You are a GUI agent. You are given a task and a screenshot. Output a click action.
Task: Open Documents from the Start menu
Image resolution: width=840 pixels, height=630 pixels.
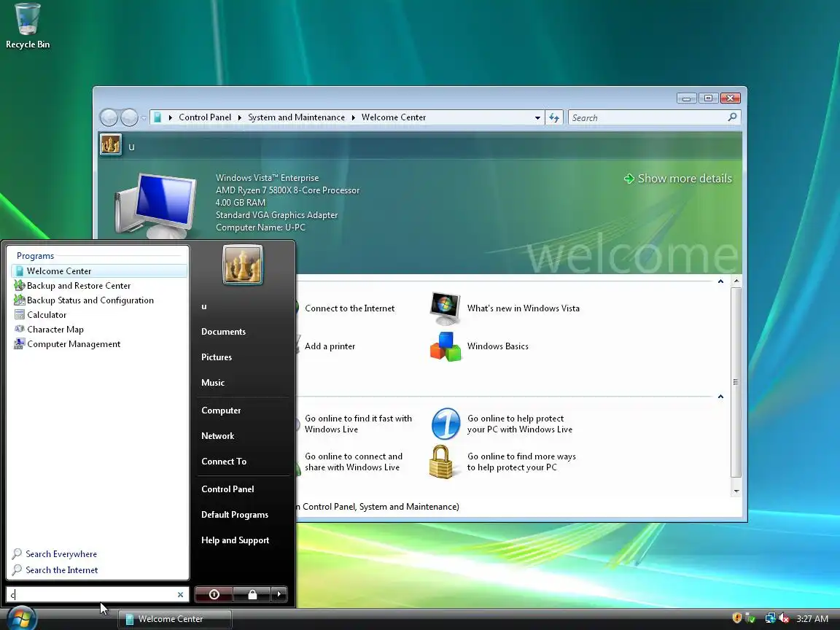(223, 332)
